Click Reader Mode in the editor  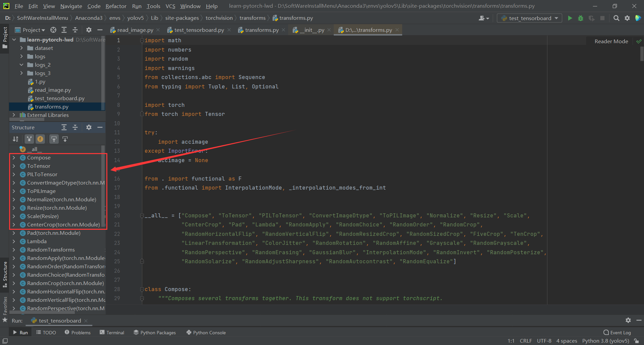tap(611, 41)
